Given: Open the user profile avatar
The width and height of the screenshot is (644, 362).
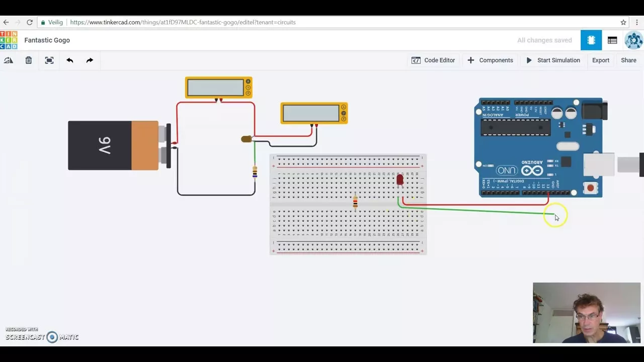Looking at the screenshot, I should point(633,40).
